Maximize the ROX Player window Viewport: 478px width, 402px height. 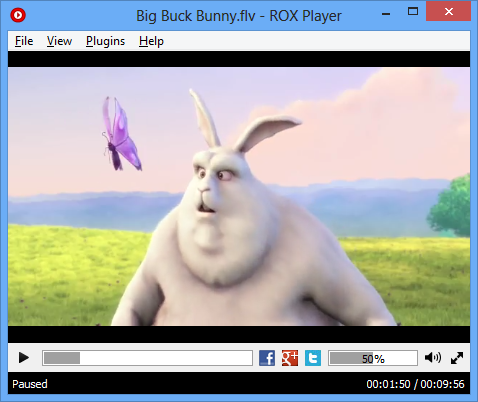(413, 12)
